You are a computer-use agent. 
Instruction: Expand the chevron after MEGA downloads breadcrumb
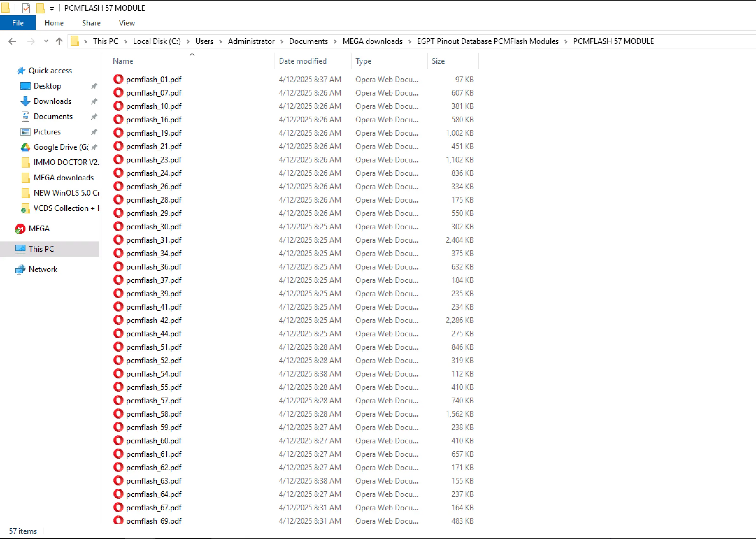coord(410,41)
